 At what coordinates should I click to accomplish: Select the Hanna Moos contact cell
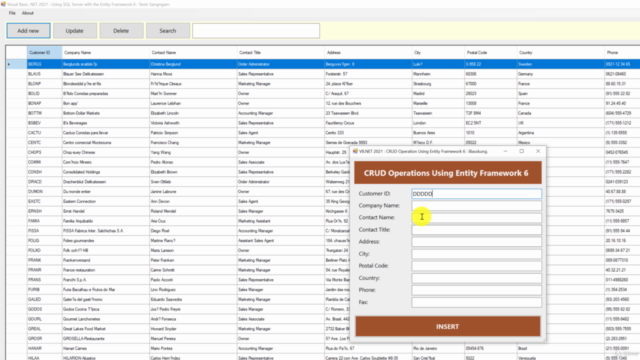[193, 74]
